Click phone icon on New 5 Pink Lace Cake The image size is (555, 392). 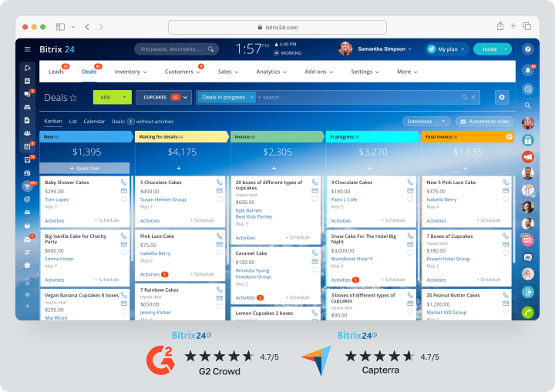[506, 183]
